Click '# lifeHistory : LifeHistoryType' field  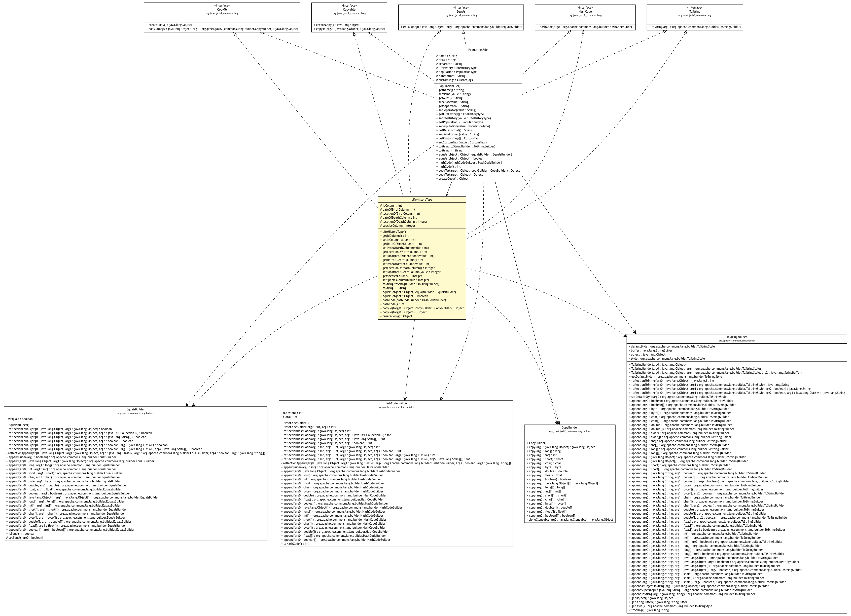(x=456, y=68)
